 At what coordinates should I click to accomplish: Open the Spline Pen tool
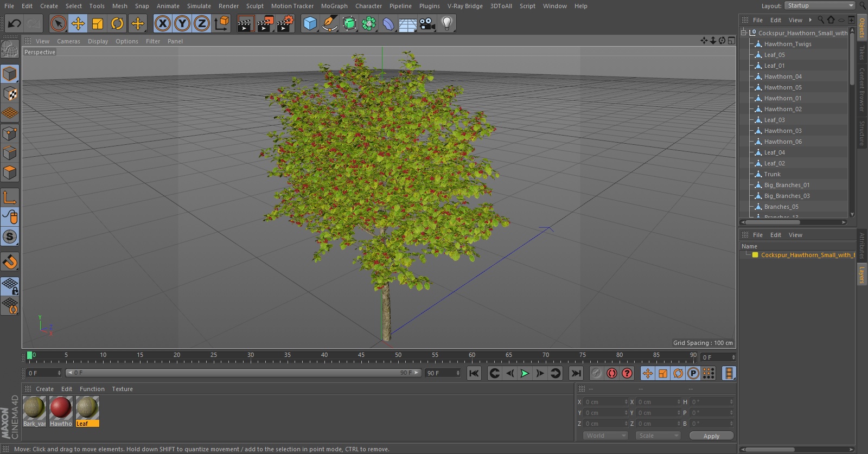point(329,23)
